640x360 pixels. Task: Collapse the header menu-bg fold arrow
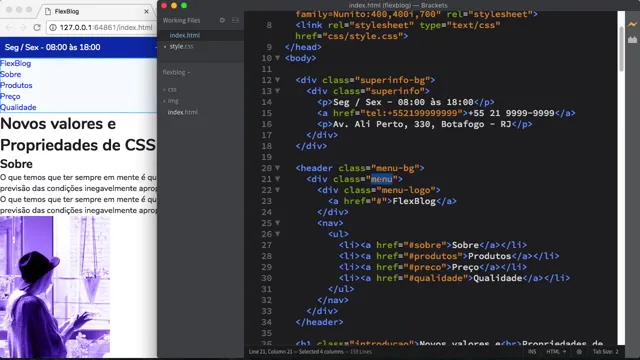coord(278,168)
